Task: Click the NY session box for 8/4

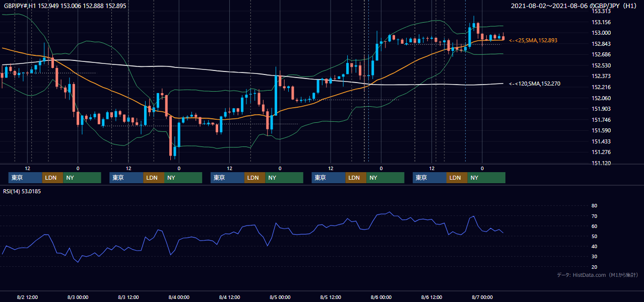Action: coord(284,178)
